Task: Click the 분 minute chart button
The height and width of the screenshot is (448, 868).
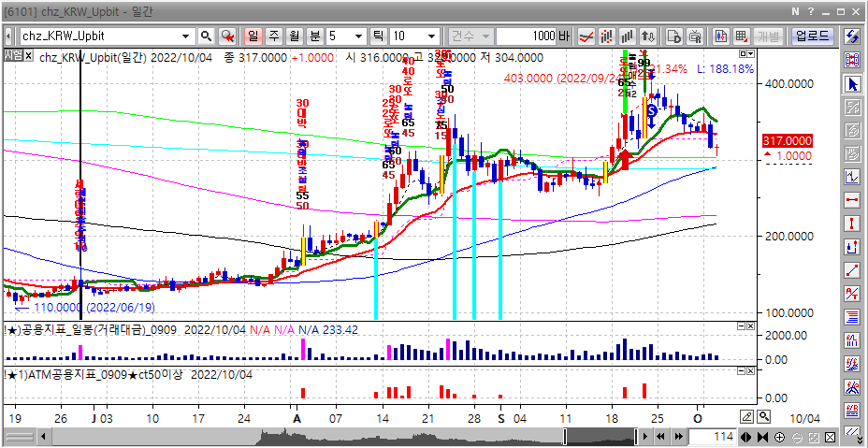Action: 314,36
